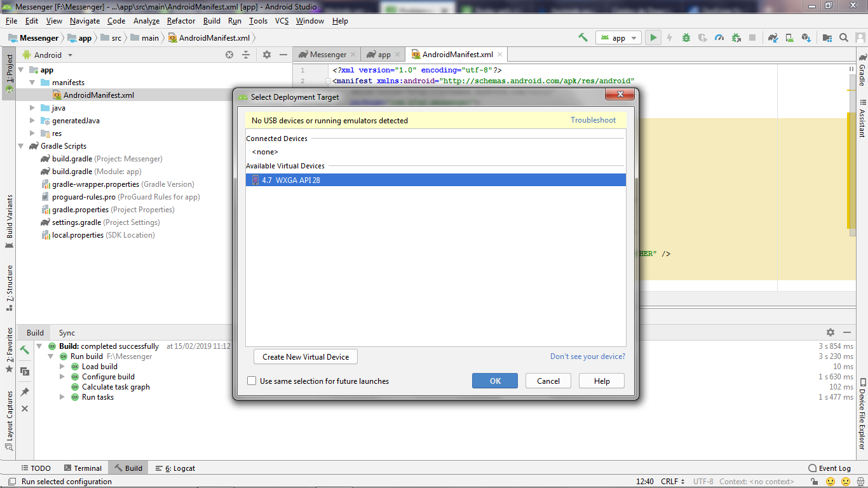
Task: Open the app run configuration dropdown
Action: 618,38
